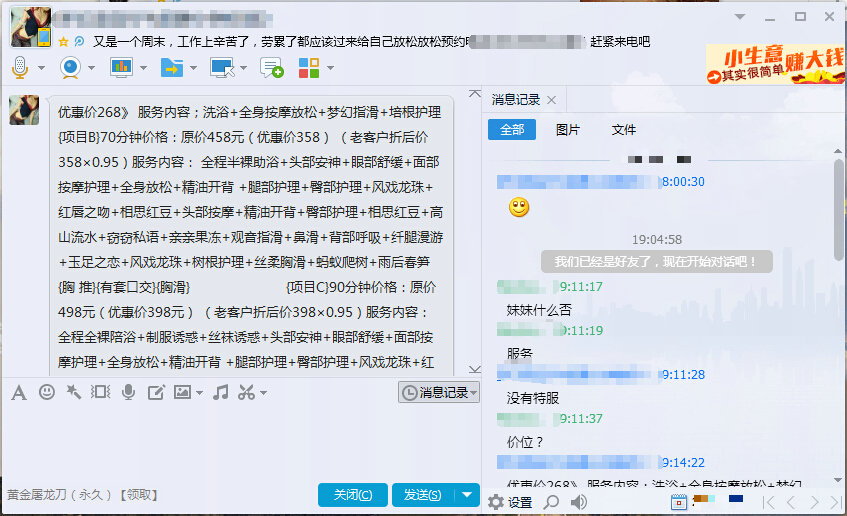
Task: Click the speaker sound icon
Action: coord(579,502)
